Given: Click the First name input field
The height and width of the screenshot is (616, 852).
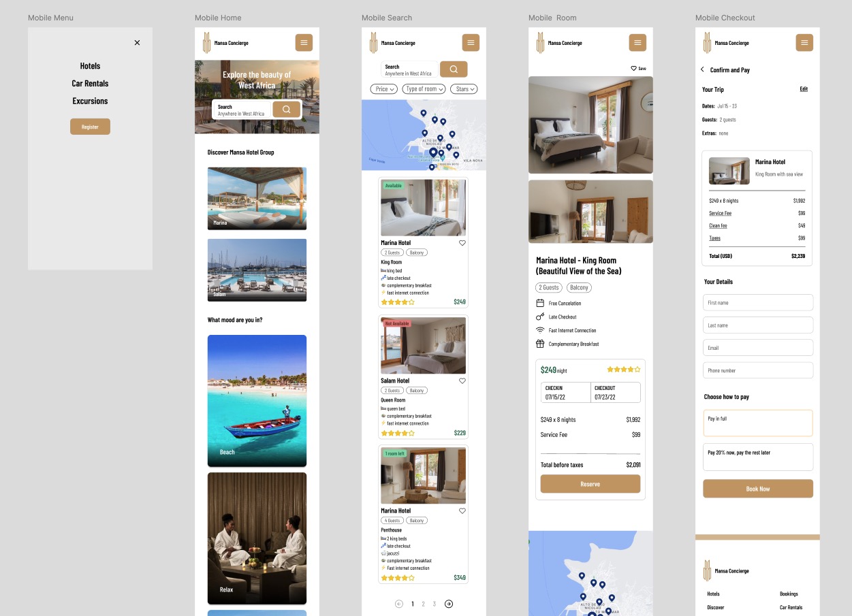Looking at the screenshot, I should [x=758, y=303].
